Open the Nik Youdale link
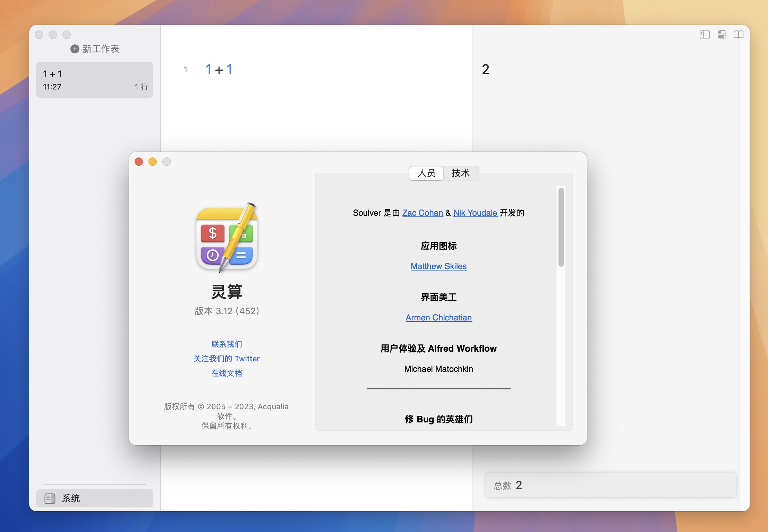 (475, 213)
